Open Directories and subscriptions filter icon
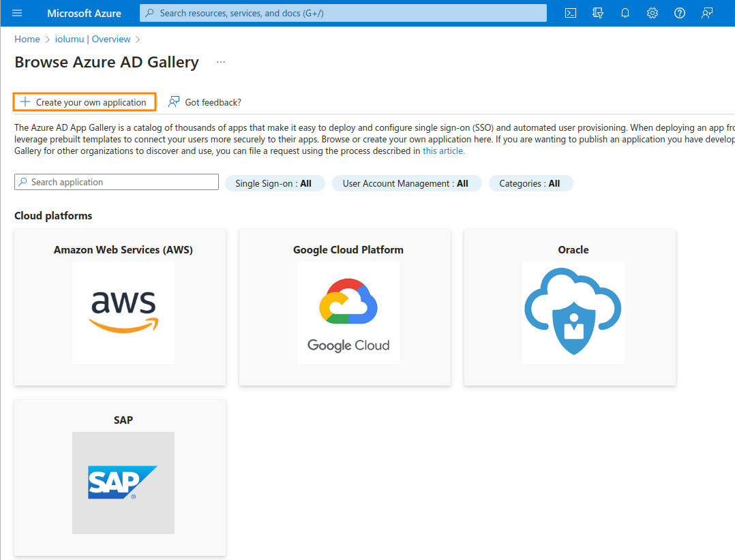The image size is (735, 560). point(598,13)
